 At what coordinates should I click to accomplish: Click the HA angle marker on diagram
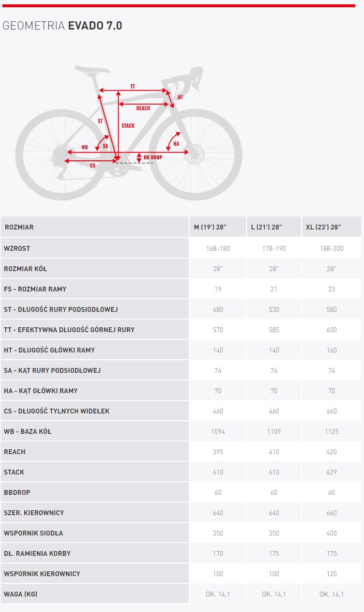coord(176,144)
